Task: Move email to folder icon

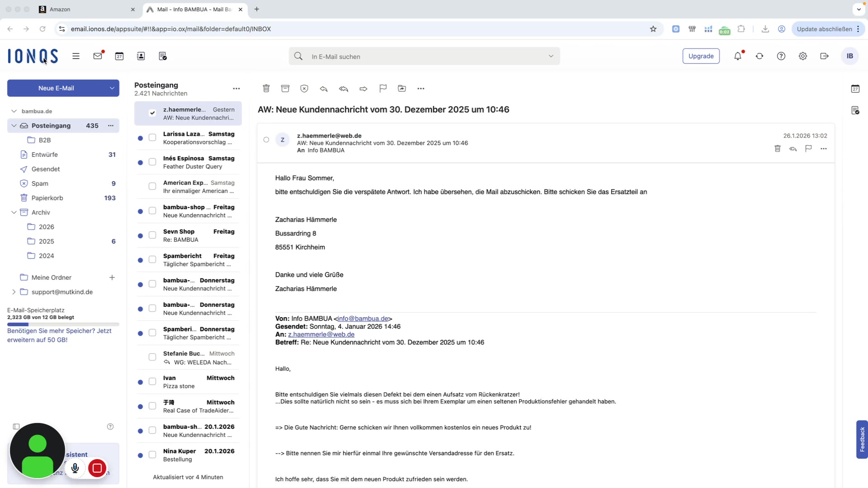Action: pyautogui.click(x=402, y=89)
